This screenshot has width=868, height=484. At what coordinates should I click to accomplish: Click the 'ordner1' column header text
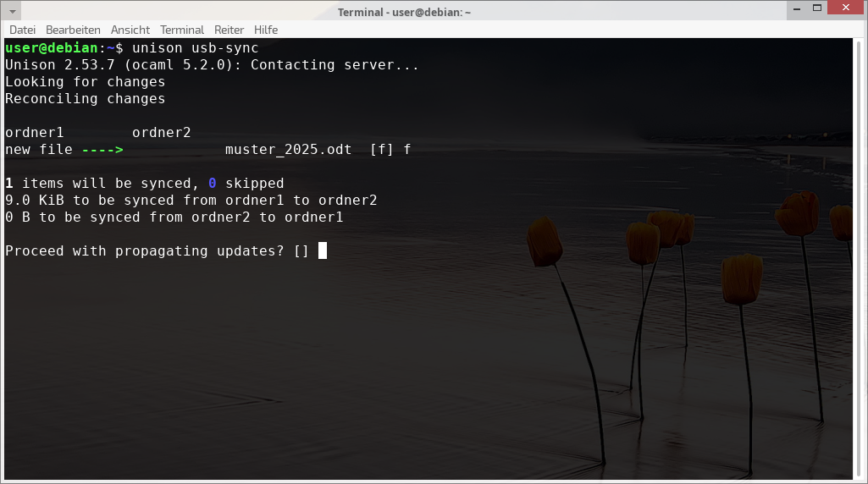click(35, 133)
